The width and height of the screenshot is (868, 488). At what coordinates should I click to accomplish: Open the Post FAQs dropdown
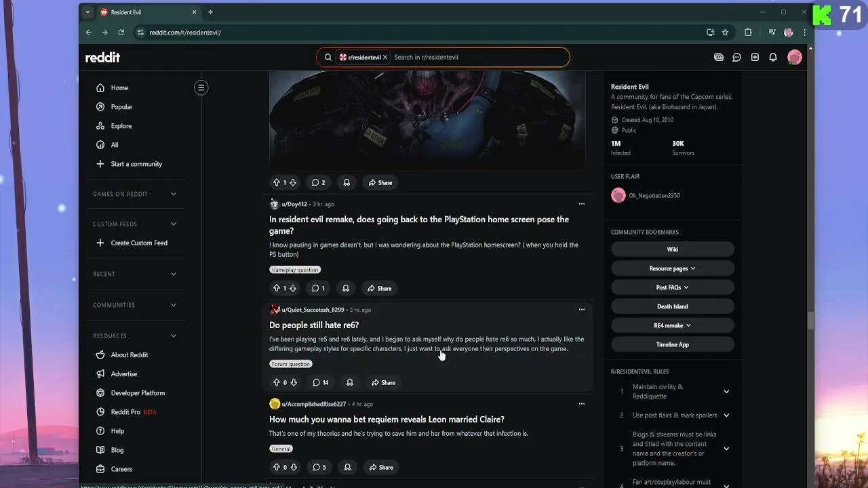tap(673, 287)
